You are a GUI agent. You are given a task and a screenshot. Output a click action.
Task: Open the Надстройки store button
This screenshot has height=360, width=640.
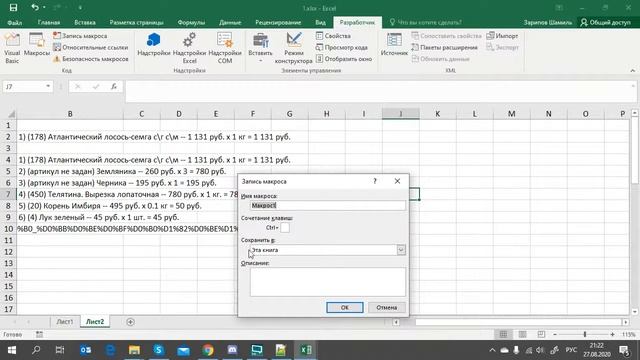(x=153, y=45)
